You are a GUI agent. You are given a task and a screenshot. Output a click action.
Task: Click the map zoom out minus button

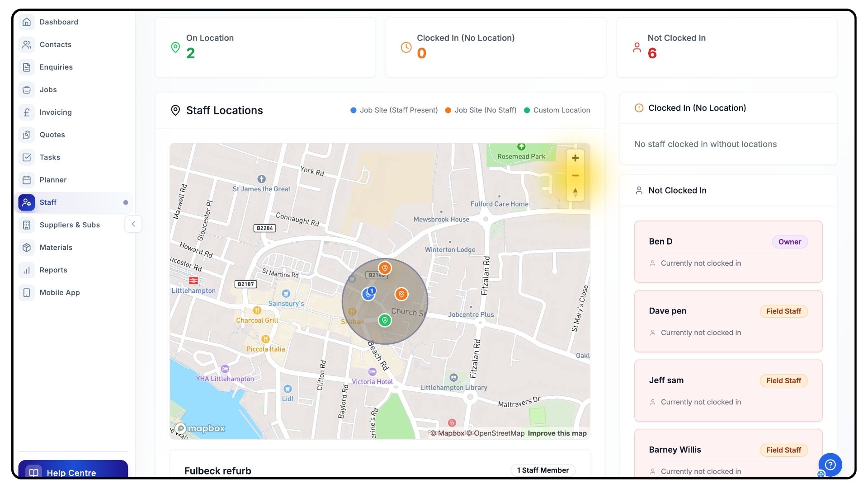pyautogui.click(x=575, y=176)
